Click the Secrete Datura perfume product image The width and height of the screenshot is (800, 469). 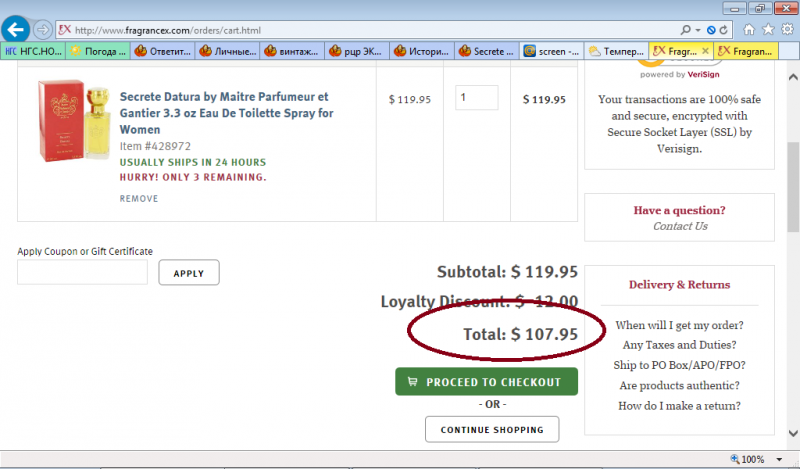74,120
